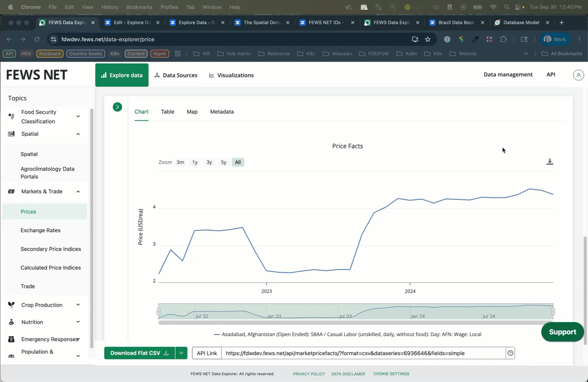Reload the page in Chrome
This screenshot has width=588, height=382.
(37, 39)
